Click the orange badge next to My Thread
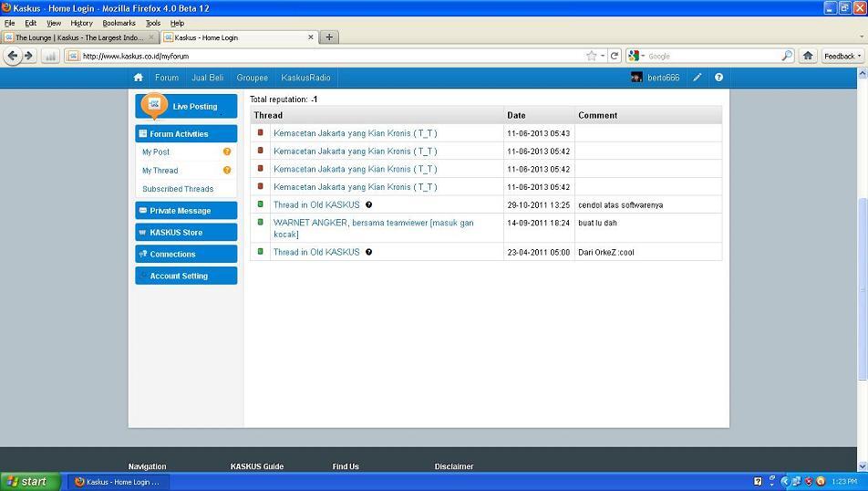 [x=227, y=170]
